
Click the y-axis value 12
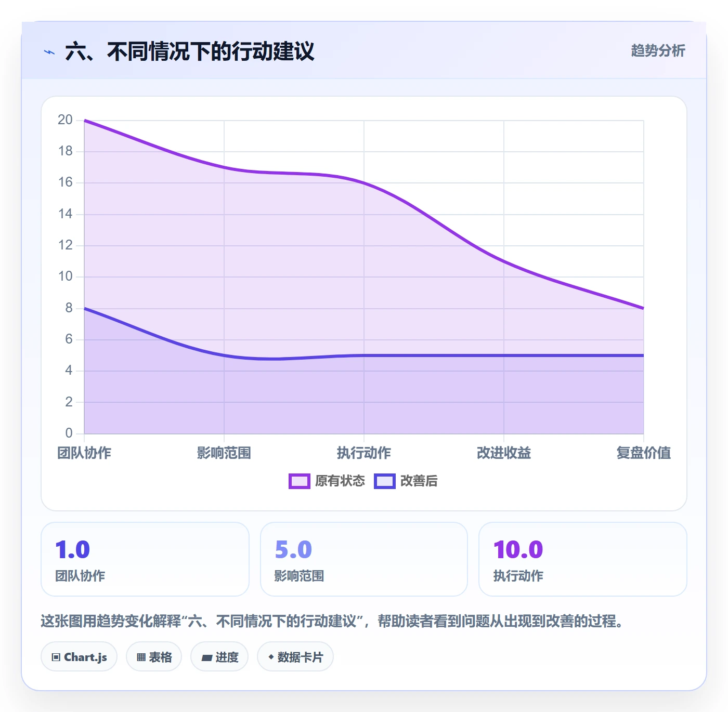pyautogui.click(x=65, y=245)
